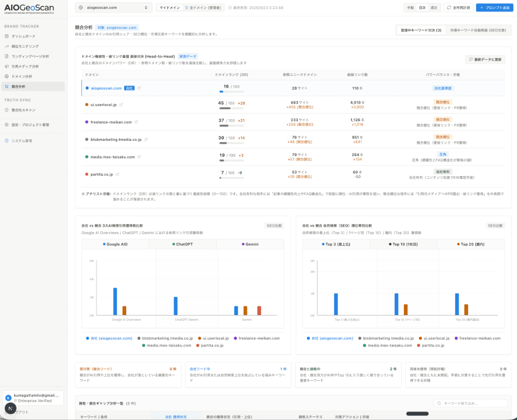Click 対象: aiogeoscan.com tag
Screen dimensions: 517x420
(x=117, y=28)
